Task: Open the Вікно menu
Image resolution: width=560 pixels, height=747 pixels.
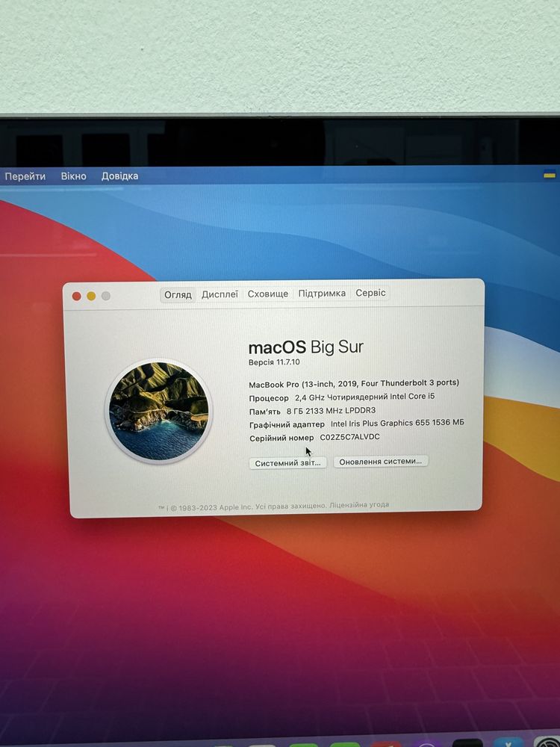Action: 74,176
